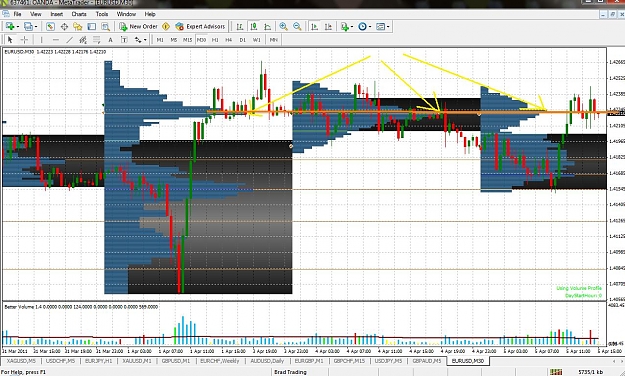Switch chart timeframe to M15
The image size is (625, 376).
tap(187, 39)
